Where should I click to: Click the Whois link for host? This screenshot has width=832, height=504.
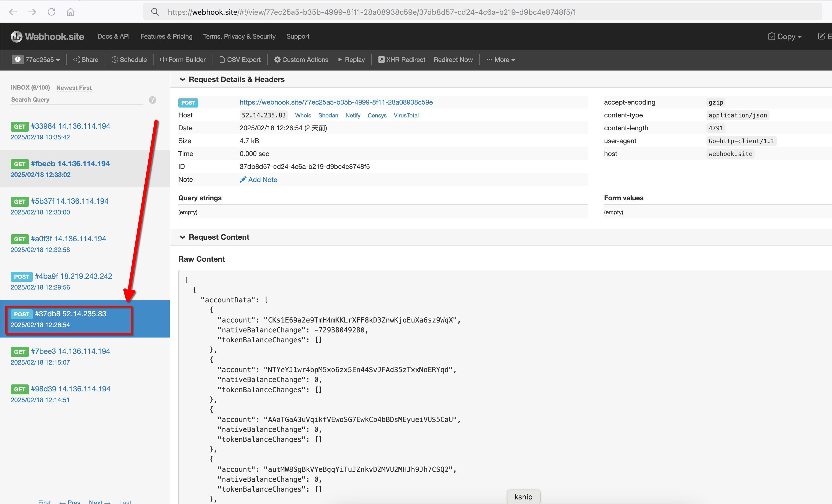click(303, 116)
